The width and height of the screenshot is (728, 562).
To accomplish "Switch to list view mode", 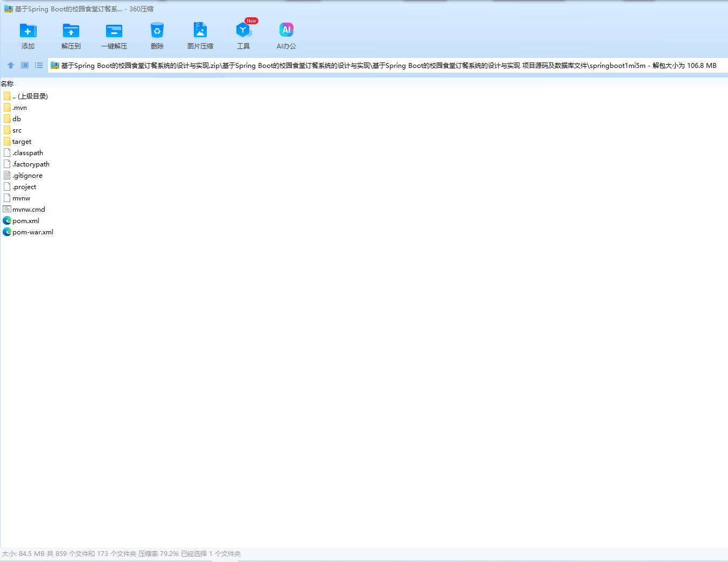I will (39, 65).
